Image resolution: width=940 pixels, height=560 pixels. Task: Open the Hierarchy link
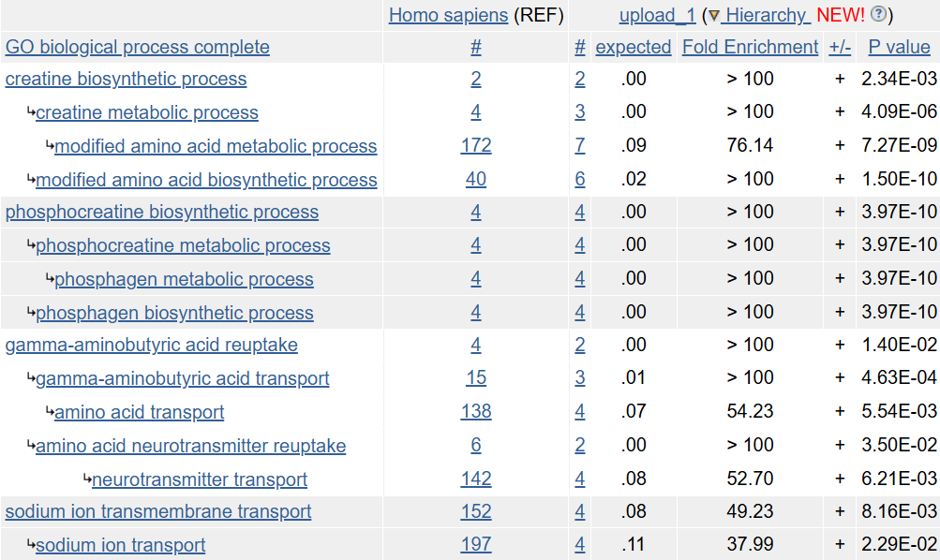point(766,15)
